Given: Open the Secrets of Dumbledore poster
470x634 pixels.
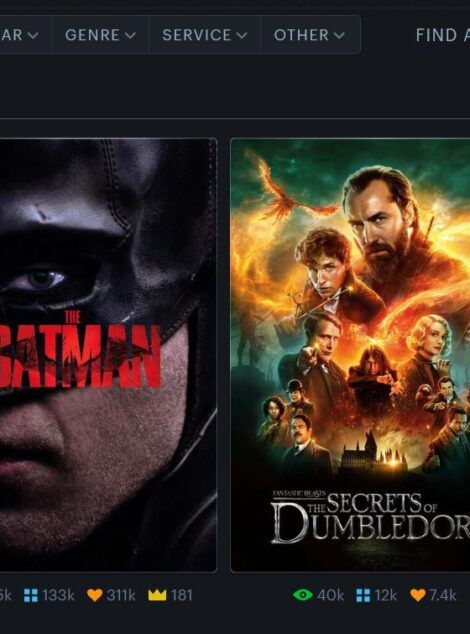Looking at the screenshot, I should click(350, 355).
